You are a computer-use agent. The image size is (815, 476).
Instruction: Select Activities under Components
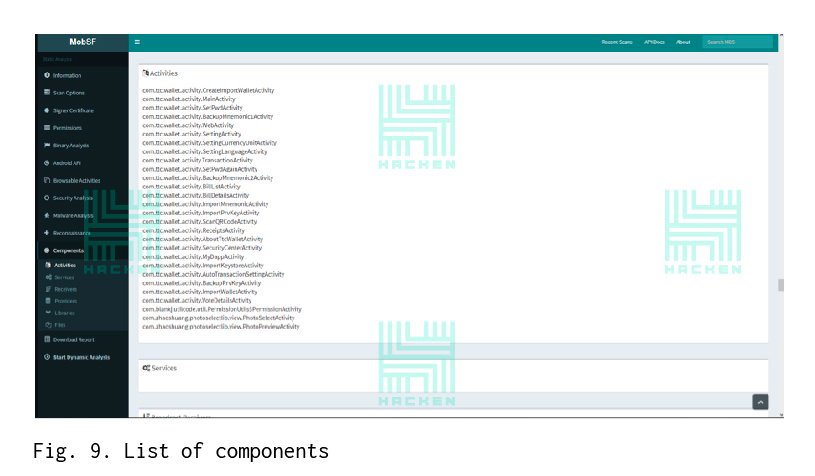(x=65, y=265)
